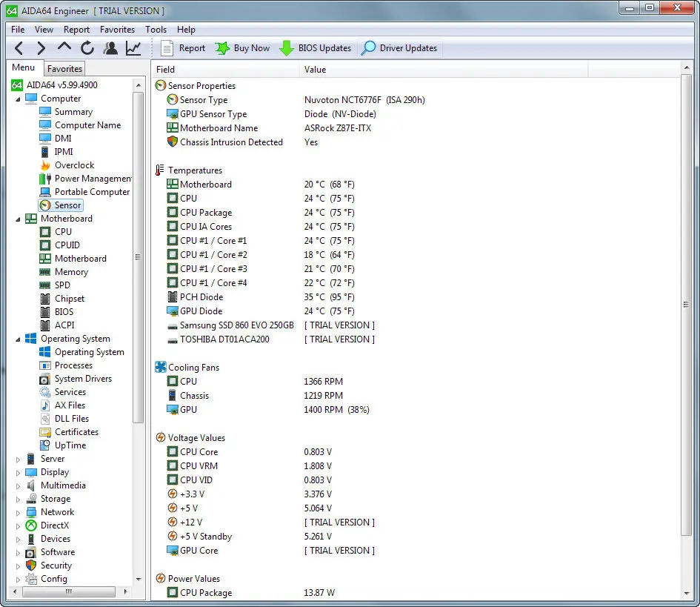The width and height of the screenshot is (700, 607).
Task: Click the Driver Updates button label
Action: (408, 47)
